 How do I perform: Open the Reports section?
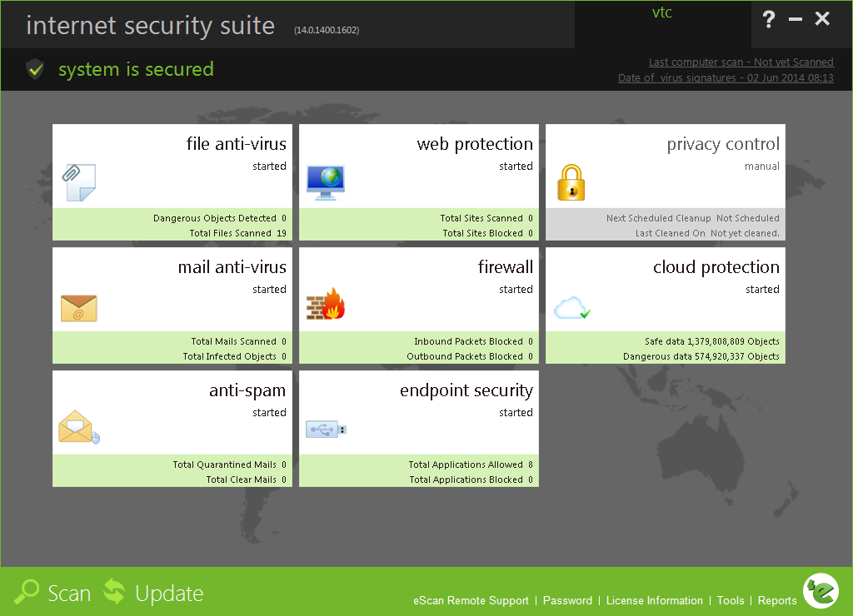click(x=777, y=601)
